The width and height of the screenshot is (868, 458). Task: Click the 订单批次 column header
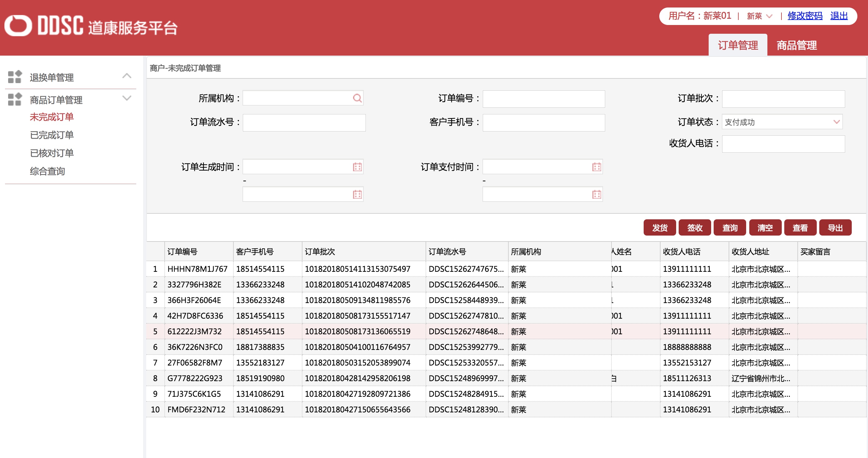[x=364, y=251]
